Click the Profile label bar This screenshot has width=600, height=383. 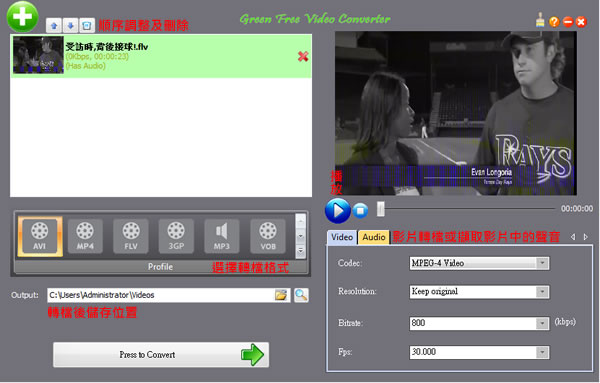[161, 267]
